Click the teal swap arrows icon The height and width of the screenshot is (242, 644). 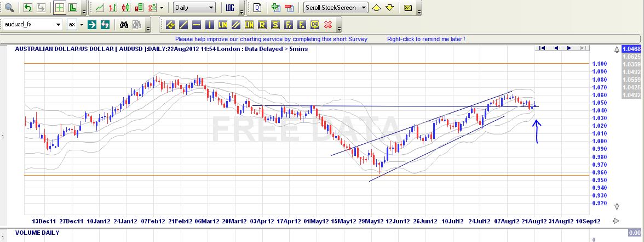105,24
